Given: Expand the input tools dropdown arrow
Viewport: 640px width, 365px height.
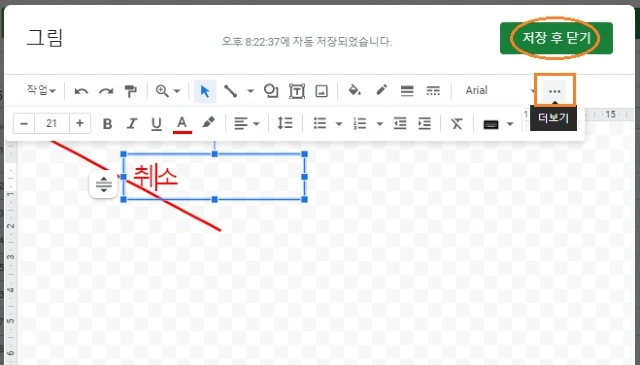Looking at the screenshot, I should [x=510, y=124].
